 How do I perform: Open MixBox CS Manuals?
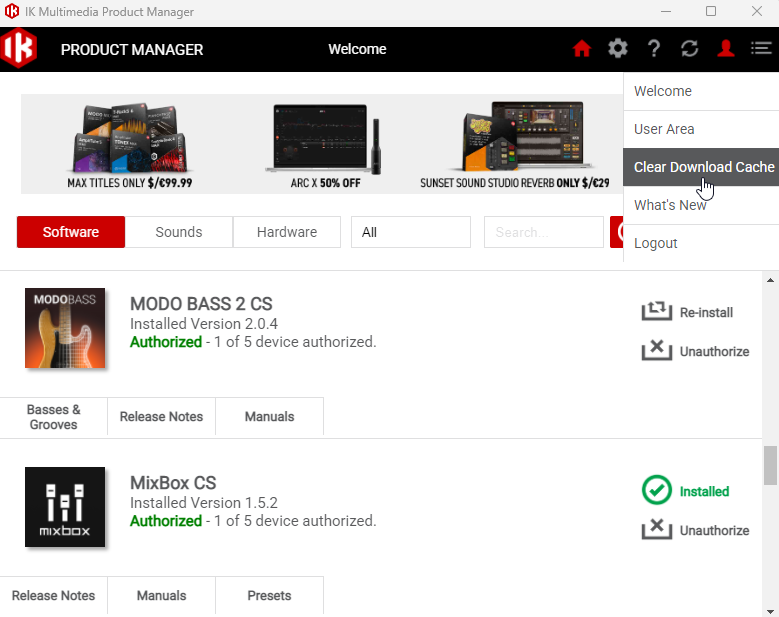pos(161,596)
